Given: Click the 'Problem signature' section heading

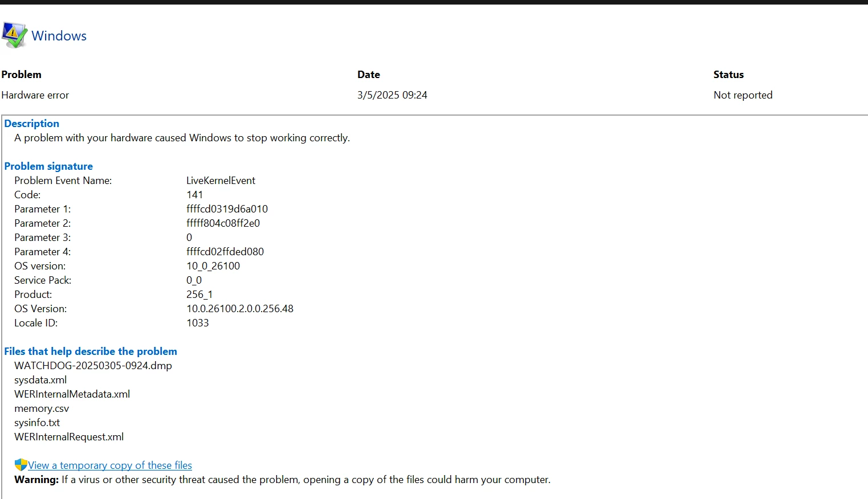Looking at the screenshot, I should coord(48,166).
